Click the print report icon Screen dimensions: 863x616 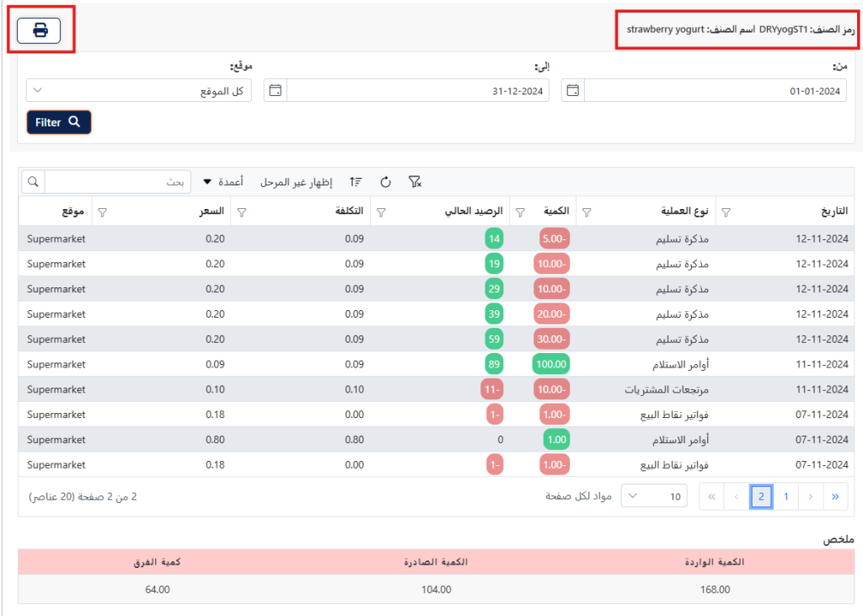tap(40, 30)
